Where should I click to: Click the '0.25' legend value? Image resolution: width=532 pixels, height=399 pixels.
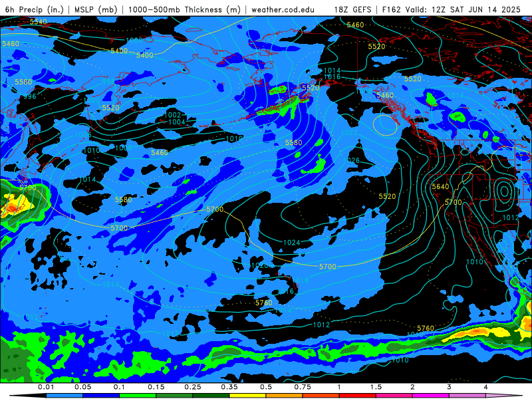click(x=193, y=387)
